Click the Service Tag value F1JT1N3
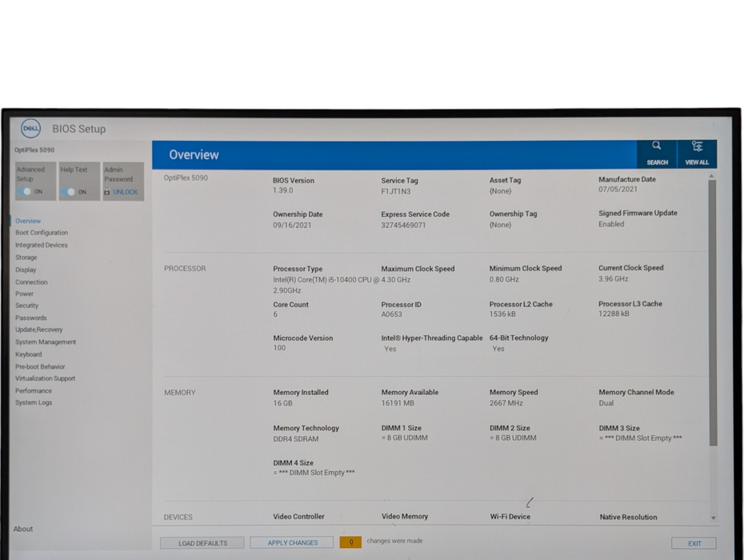The height and width of the screenshot is (560, 744). [396, 191]
